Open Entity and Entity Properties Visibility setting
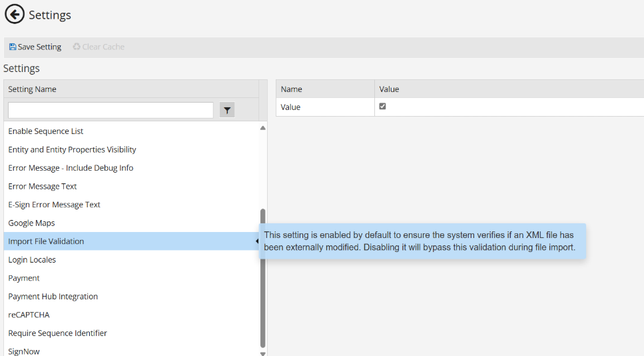The height and width of the screenshot is (356, 644). [72, 150]
